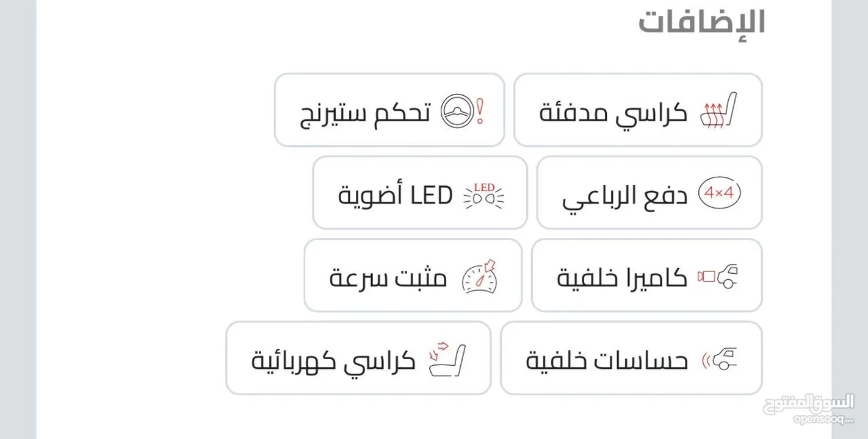The image size is (868, 439).
Task: Click the electric seat icon
Action: tap(447, 359)
